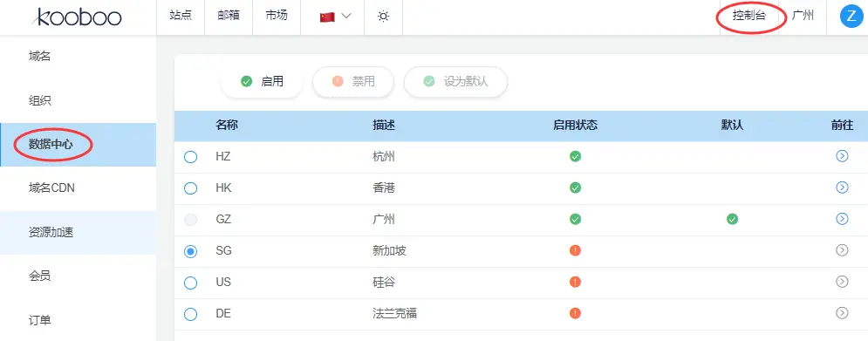Image resolution: width=868 pixels, height=341 pixels.
Task: Expand the China flag language dropdown
Action: click(335, 17)
